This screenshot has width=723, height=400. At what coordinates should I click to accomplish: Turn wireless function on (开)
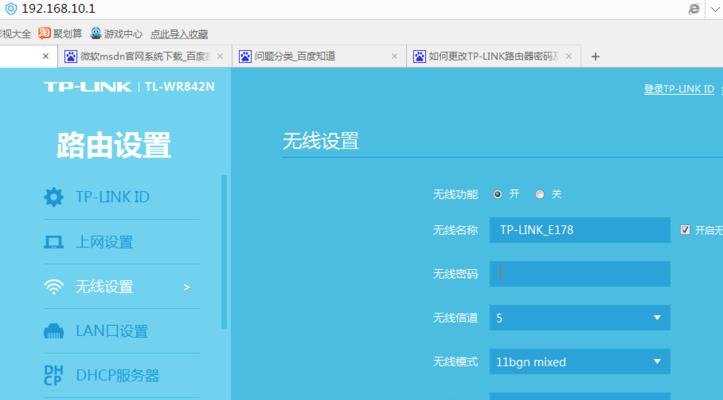click(497, 194)
